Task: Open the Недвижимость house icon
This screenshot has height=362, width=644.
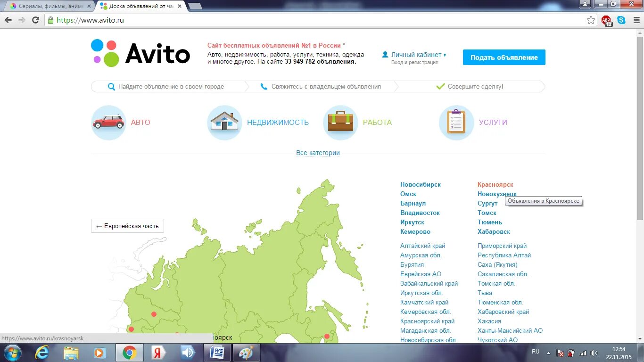Action: (x=224, y=123)
